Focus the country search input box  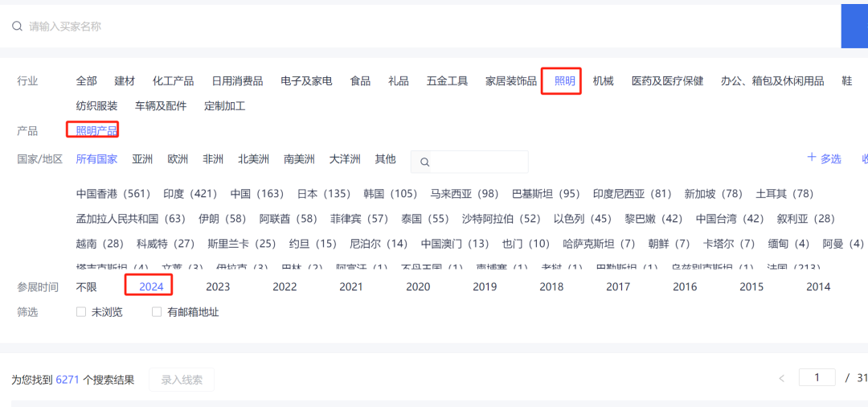(x=469, y=162)
